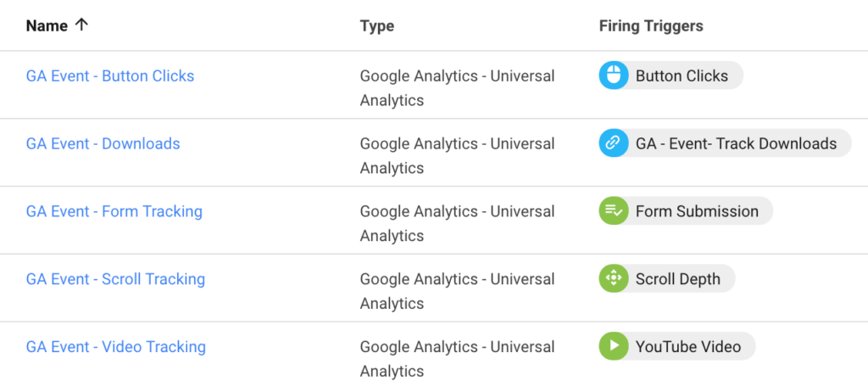Click the 'Form Submission' trigger label text
This screenshot has height=386, width=868.
697,211
